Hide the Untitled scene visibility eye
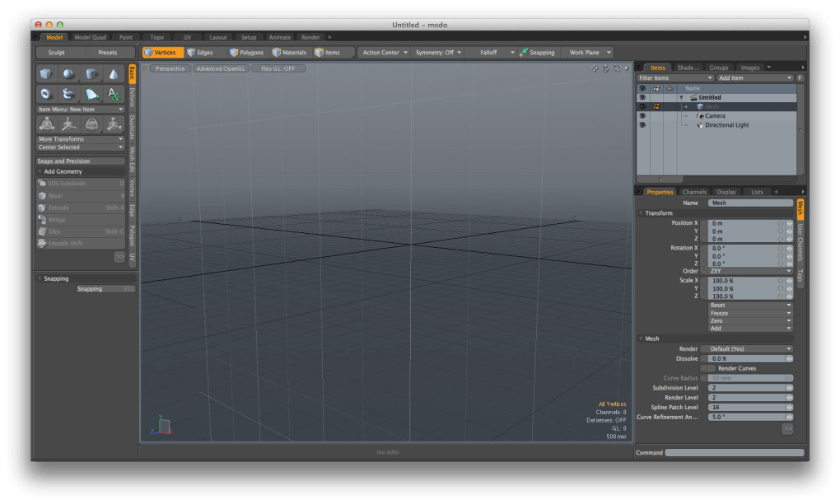 pos(642,97)
